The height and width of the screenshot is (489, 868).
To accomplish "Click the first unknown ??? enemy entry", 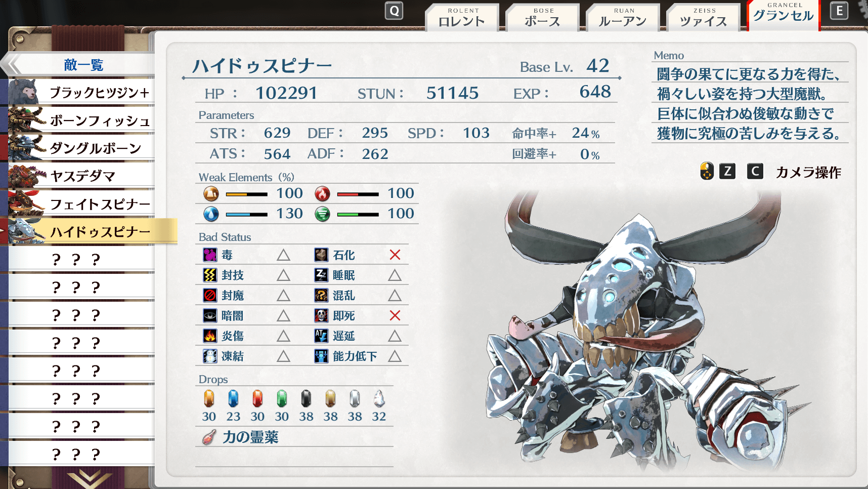I will coord(81,259).
